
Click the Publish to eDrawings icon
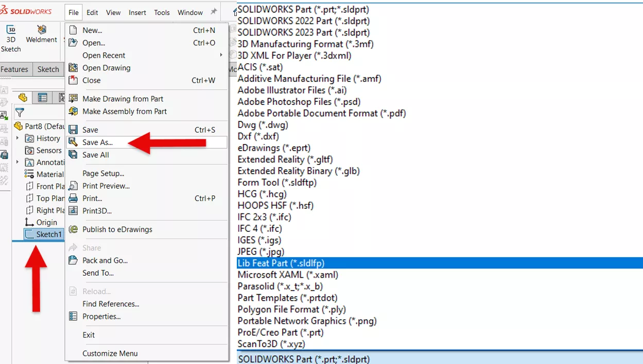coord(73,229)
